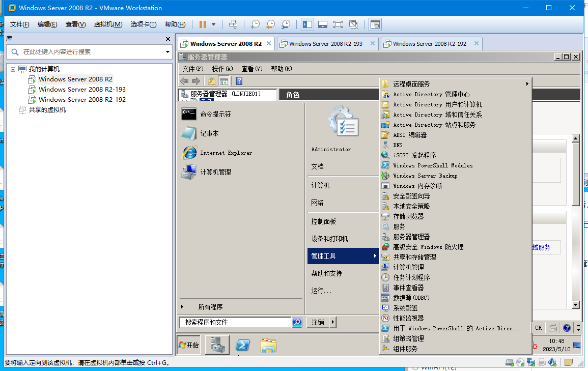
Task: Click the VMware pause virtual machine button
Action: click(203, 24)
